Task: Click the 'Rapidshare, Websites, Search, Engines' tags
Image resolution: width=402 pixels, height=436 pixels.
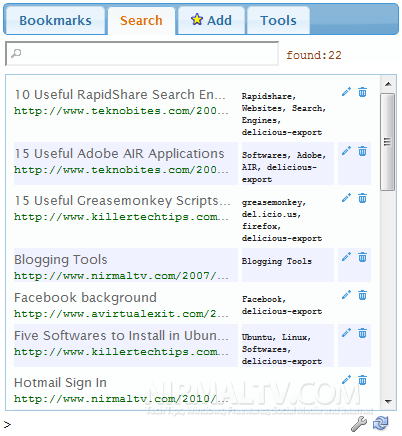Action: pyautogui.click(x=284, y=114)
